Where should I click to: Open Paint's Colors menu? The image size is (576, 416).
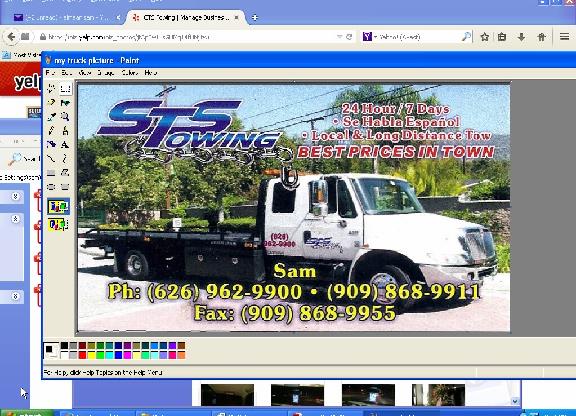[130, 73]
